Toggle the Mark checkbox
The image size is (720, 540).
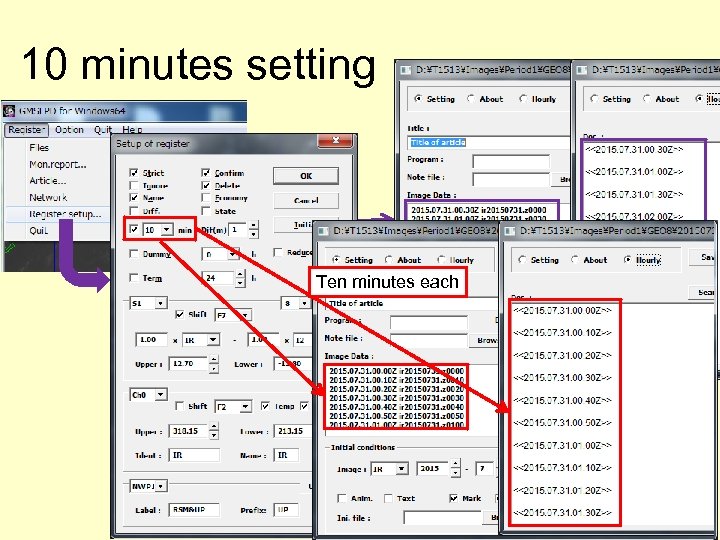point(453,498)
